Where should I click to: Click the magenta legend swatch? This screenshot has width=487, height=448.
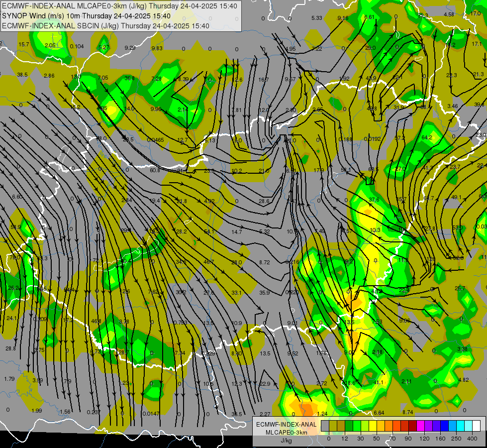click(420, 426)
